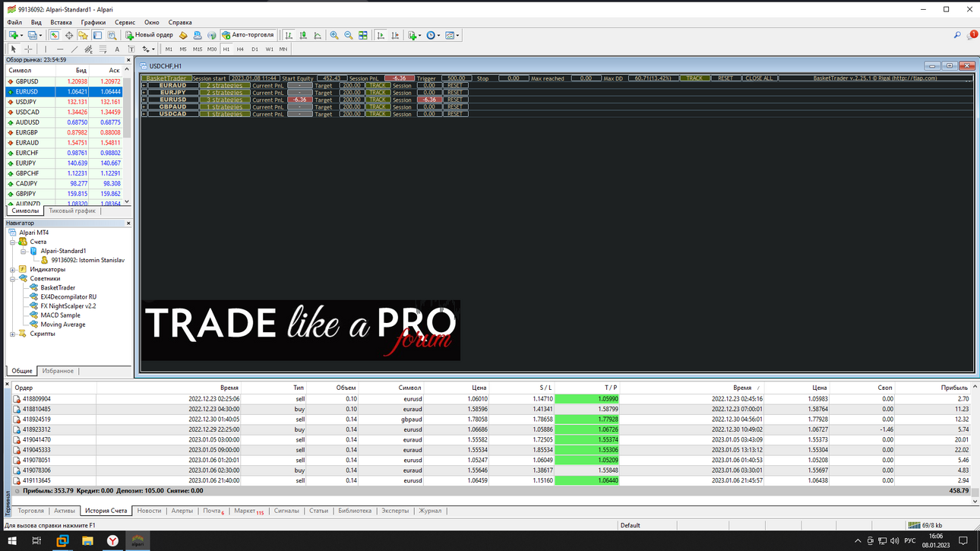The image size is (980, 551).
Task: Click the Новый ордер button
Action: (x=150, y=35)
